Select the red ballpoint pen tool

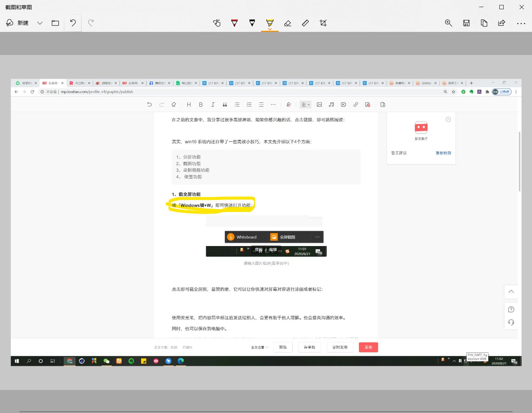click(x=234, y=23)
